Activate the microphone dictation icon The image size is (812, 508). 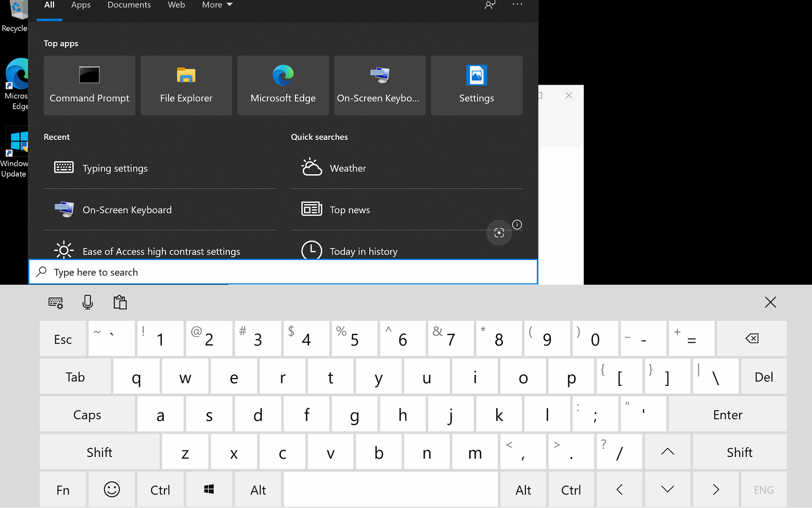(88, 302)
